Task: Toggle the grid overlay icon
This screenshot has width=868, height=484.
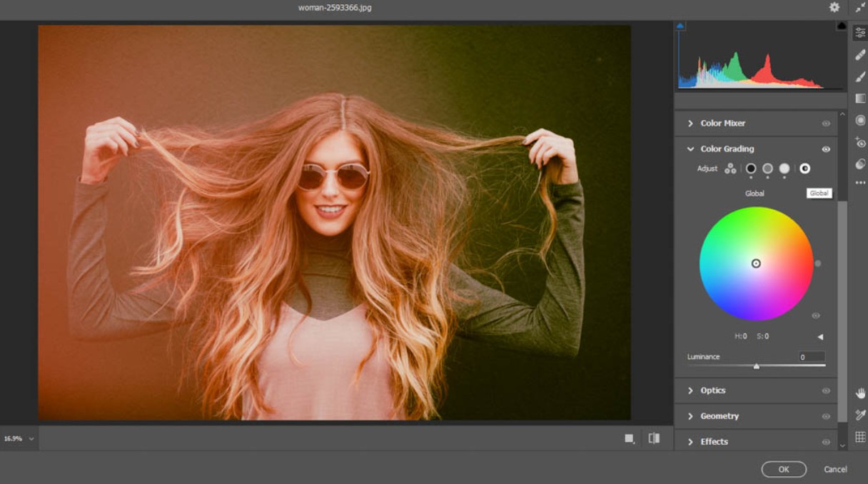Action: tap(860, 437)
